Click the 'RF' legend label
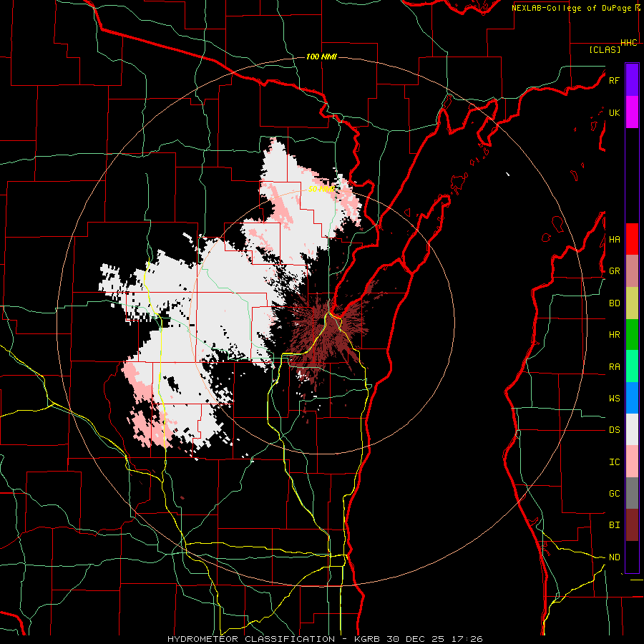Screen dimensions: 644x644 point(614,81)
